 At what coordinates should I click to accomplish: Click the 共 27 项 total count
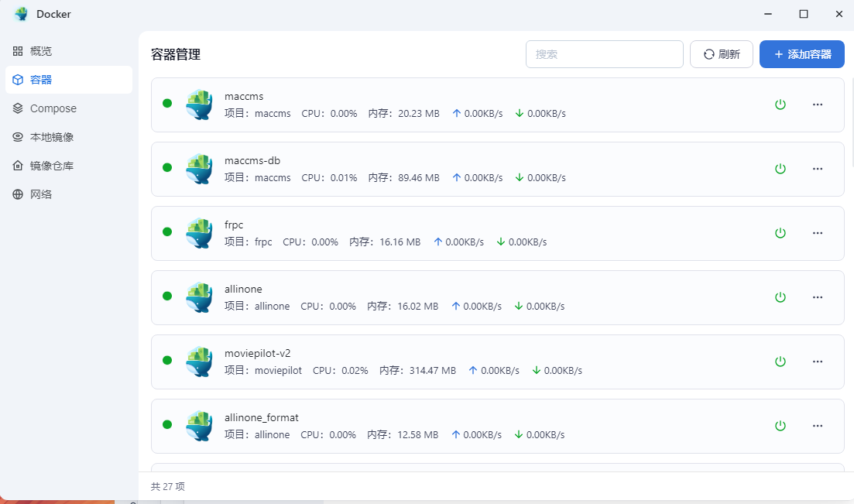click(168, 486)
